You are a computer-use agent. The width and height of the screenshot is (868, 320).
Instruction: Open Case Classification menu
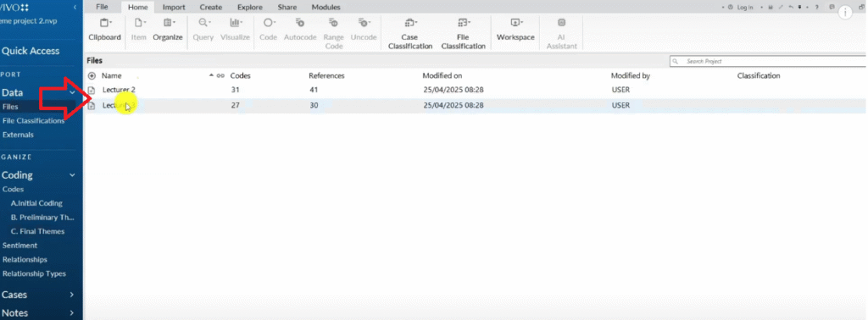coord(410,34)
